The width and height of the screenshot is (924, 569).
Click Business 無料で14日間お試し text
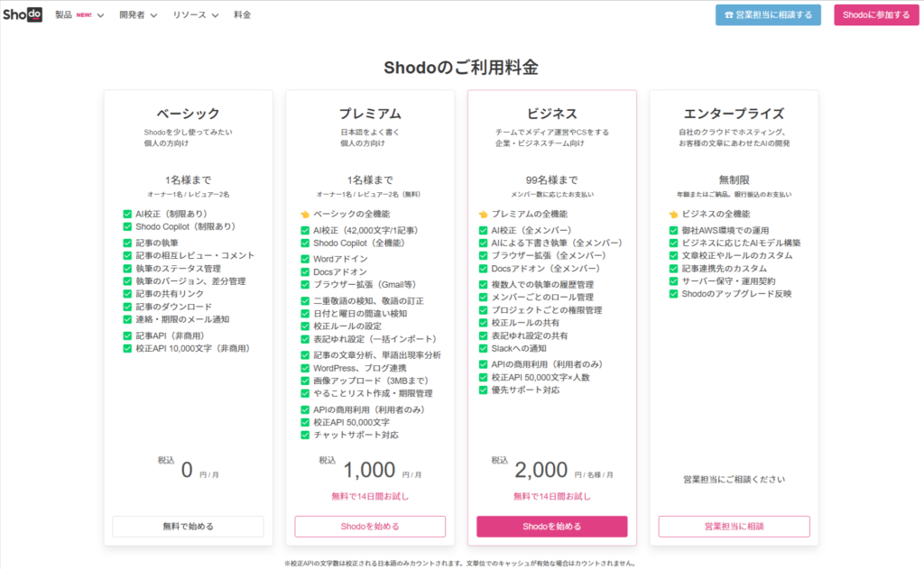tap(552, 497)
